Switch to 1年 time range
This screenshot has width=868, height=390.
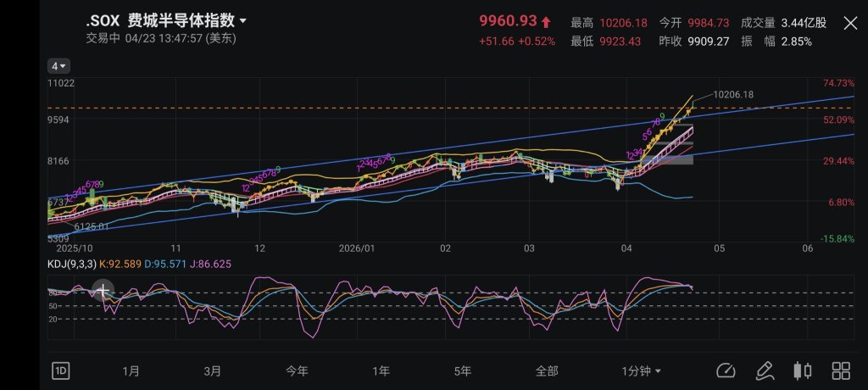[381, 371]
